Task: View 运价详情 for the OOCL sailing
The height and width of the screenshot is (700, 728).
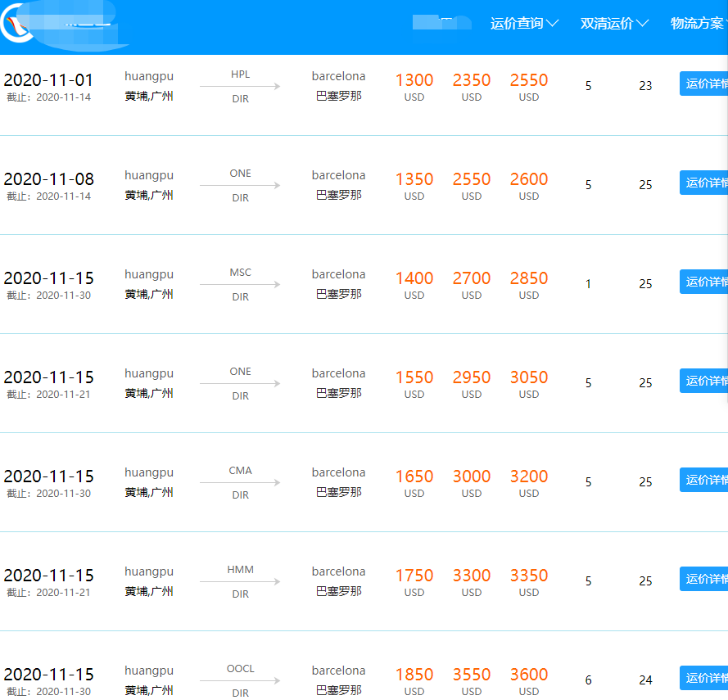Action: [703, 679]
